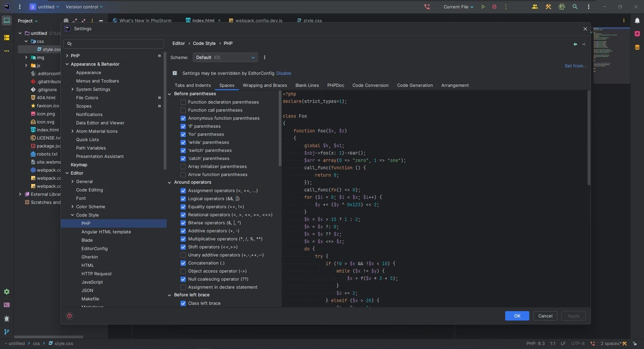Switch to Tabs and Indents tab
This screenshot has width=644, height=349.
(x=193, y=85)
